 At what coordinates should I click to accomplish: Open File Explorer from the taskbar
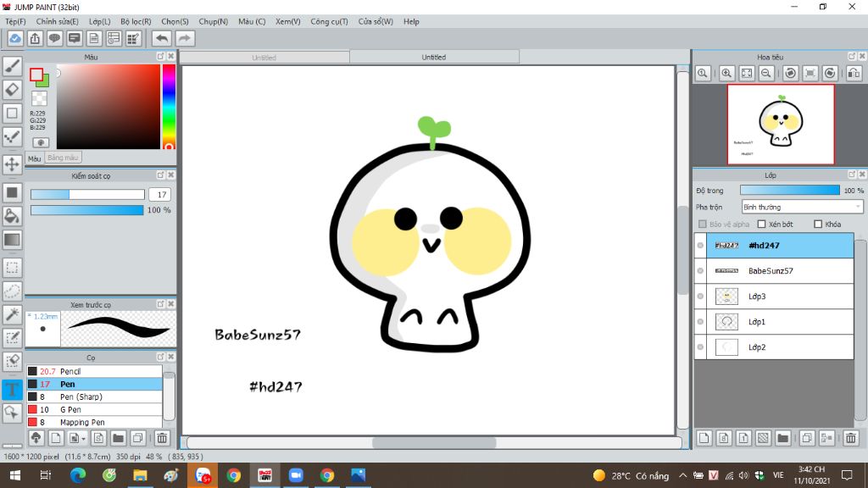[x=140, y=475]
